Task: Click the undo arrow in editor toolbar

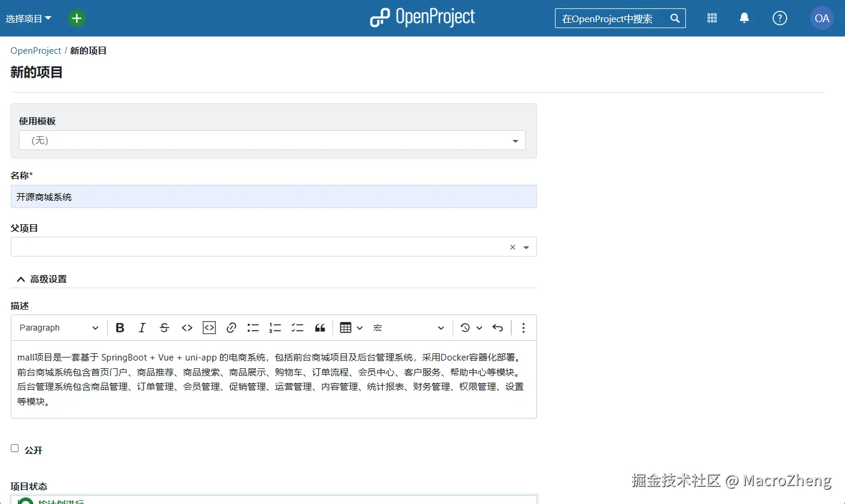Action: coord(498,328)
